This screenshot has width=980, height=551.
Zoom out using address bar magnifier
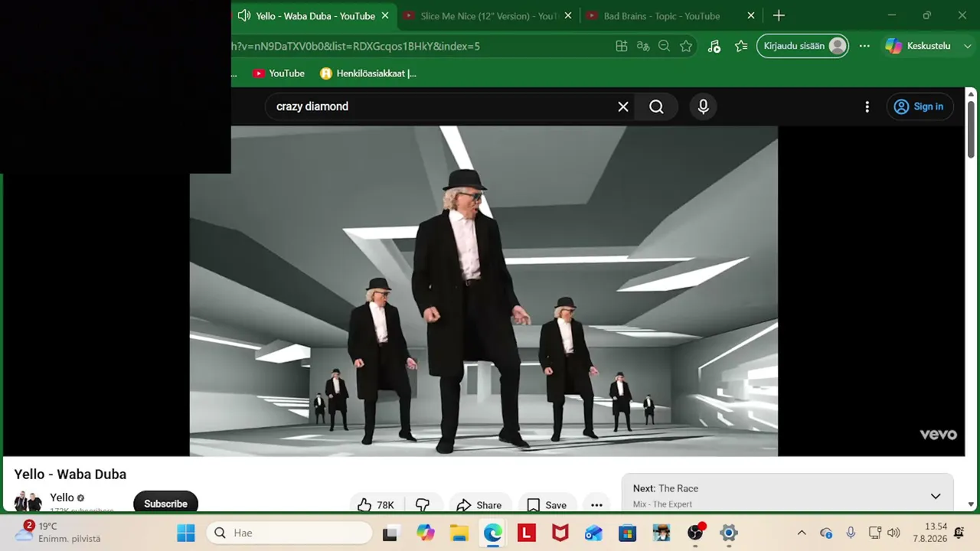click(x=665, y=46)
